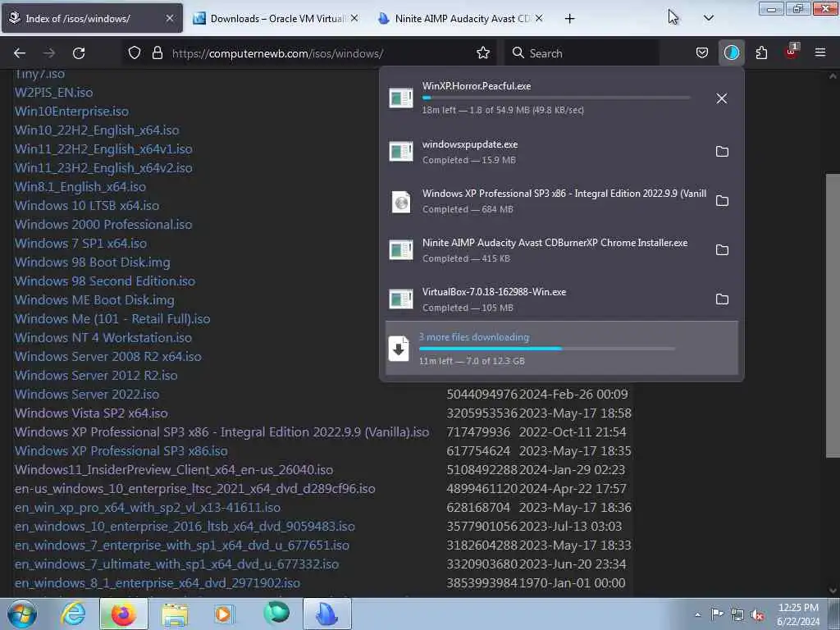Show windowsxpupdate.exe in its folder
This screenshot has height=630, width=840.
pyautogui.click(x=722, y=152)
